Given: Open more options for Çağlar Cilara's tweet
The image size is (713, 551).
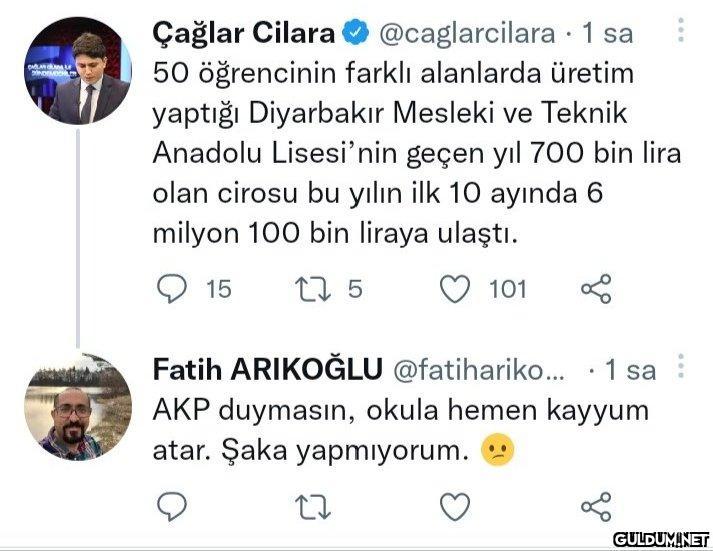Looking at the screenshot, I should pos(681,33).
